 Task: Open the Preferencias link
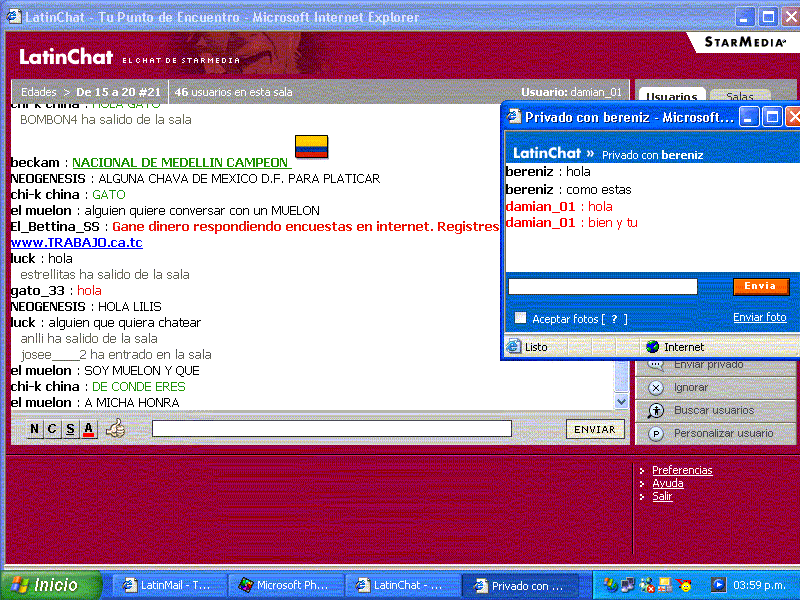coord(682,470)
